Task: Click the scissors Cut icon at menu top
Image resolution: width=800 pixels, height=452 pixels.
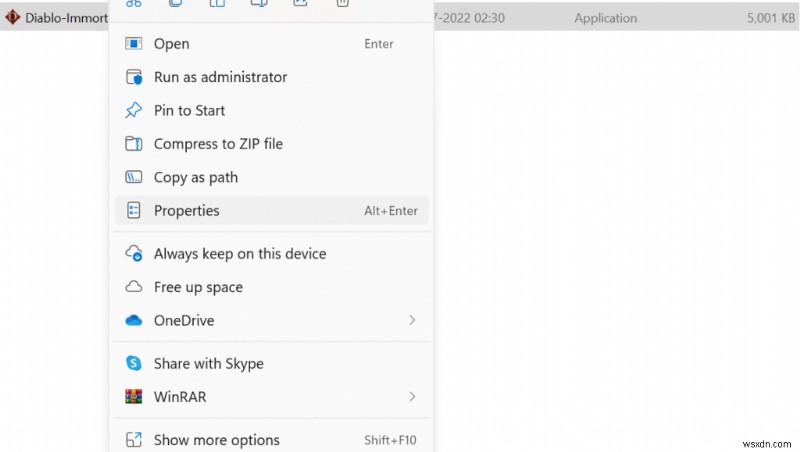Action: click(133, 3)
